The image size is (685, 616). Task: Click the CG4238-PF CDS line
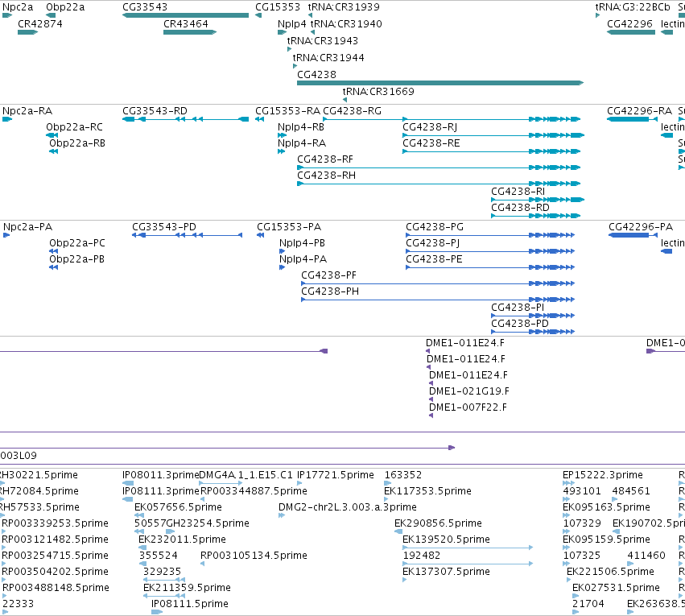coord(438,283)
